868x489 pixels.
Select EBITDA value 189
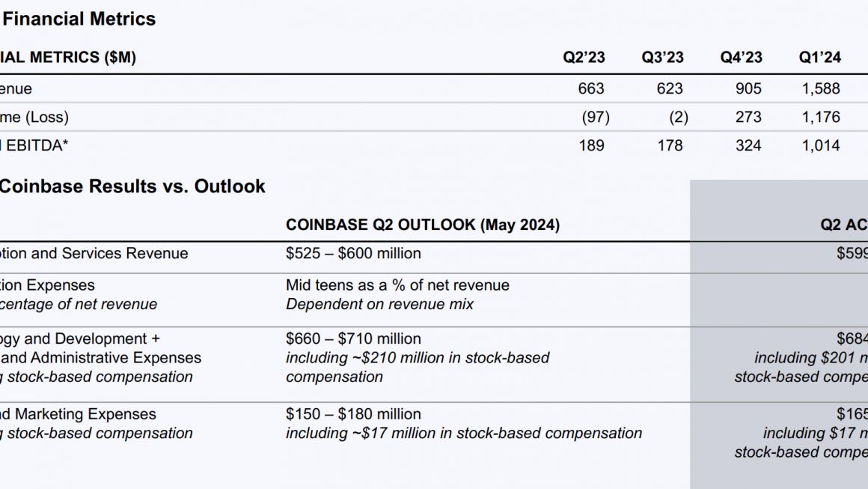pyautogui.click(x=590, y=145)
